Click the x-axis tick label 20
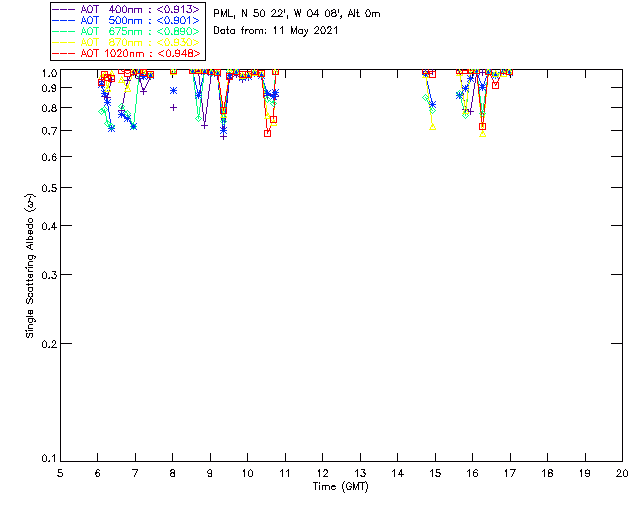The width and height of the screenshot is (640, 512). point(622,473)
